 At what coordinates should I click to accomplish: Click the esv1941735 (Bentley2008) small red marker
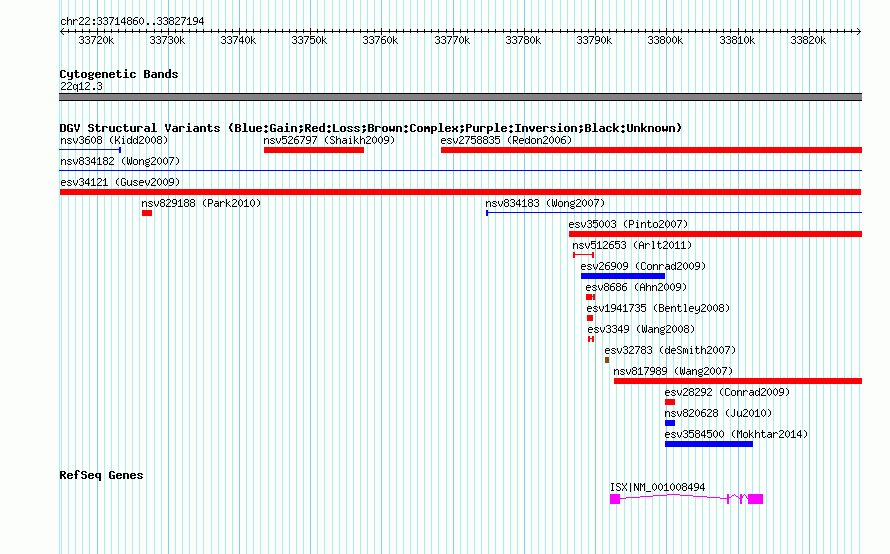pos(590,318)
